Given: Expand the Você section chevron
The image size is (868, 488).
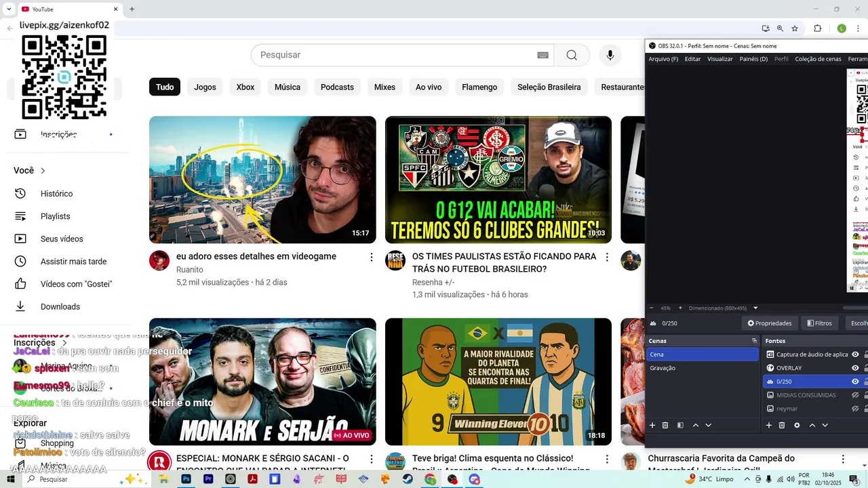Looking at the screenshot, I should pyautogui.click(x=43, y=171).
